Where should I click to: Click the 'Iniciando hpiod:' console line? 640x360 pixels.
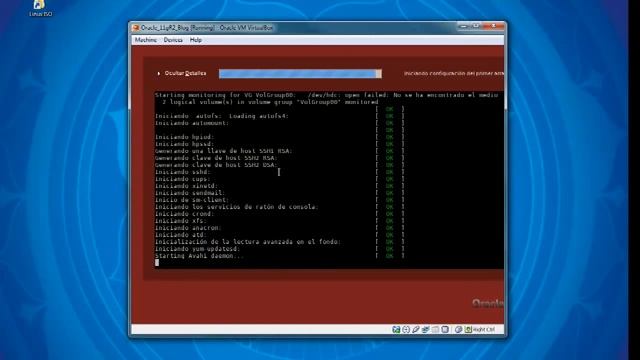(184, 137)
